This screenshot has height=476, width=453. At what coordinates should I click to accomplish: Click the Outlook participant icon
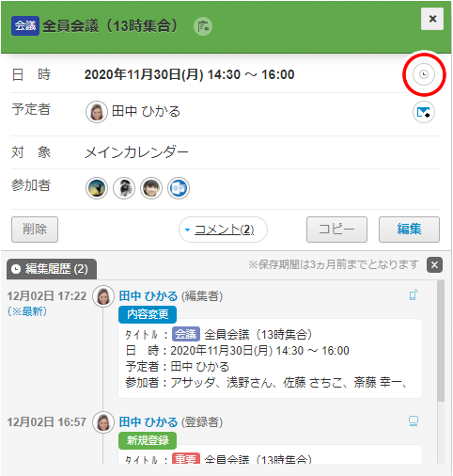click(179, 188)
